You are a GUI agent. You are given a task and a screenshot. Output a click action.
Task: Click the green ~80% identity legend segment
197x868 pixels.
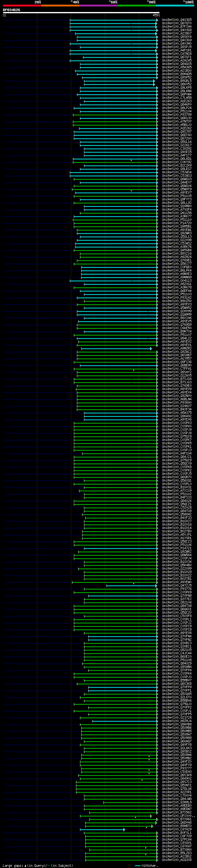137,6
